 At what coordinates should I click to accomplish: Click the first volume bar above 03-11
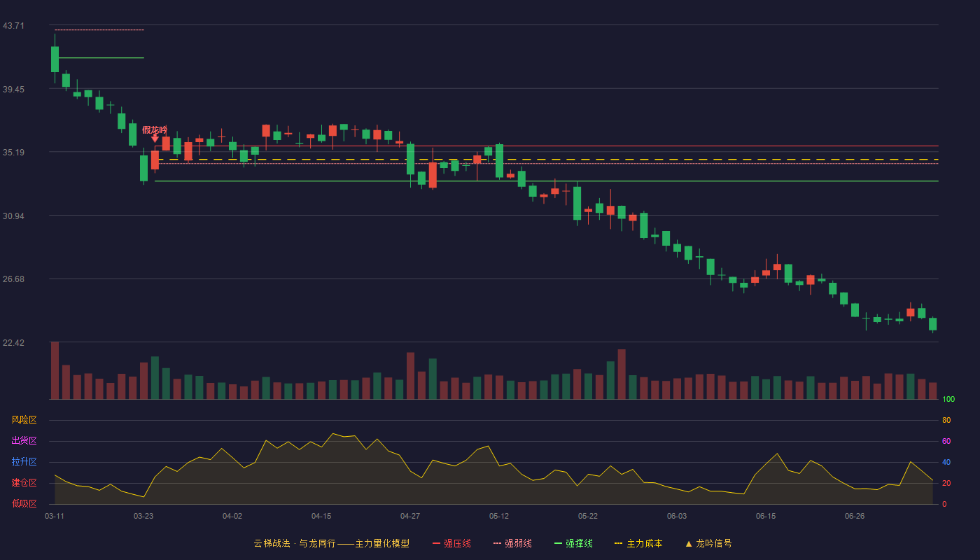55,370
